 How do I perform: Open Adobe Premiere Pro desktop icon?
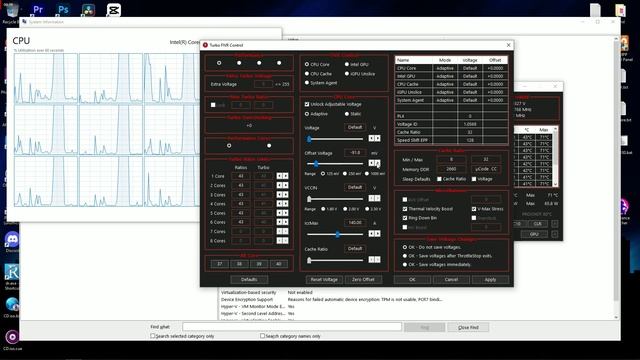pyautogui.click(x=38, y=10)
